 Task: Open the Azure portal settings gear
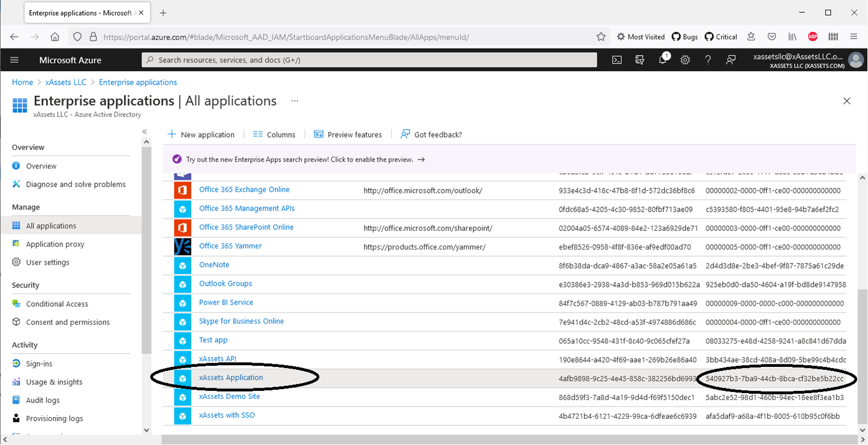tap(685, 59)
